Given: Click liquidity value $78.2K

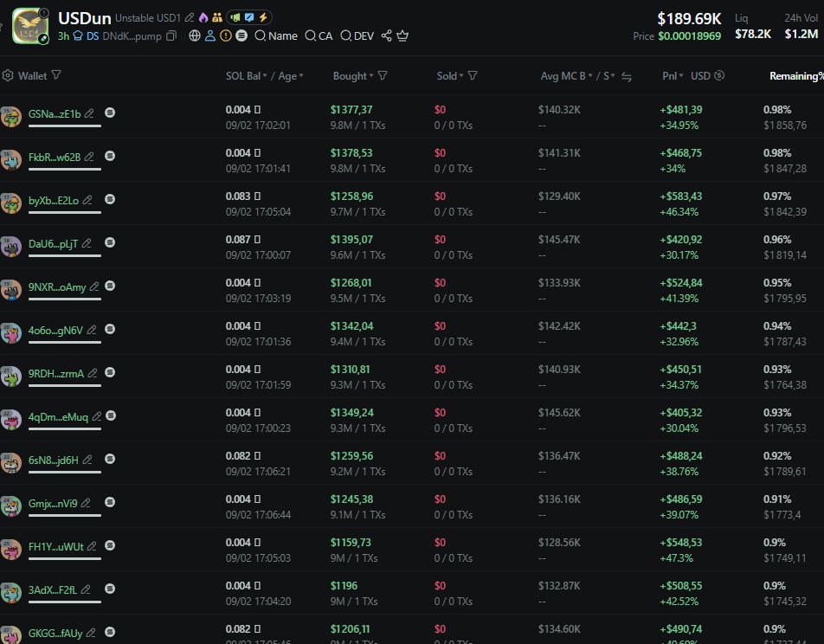Looking at the screenshot, I should [752, 34].
